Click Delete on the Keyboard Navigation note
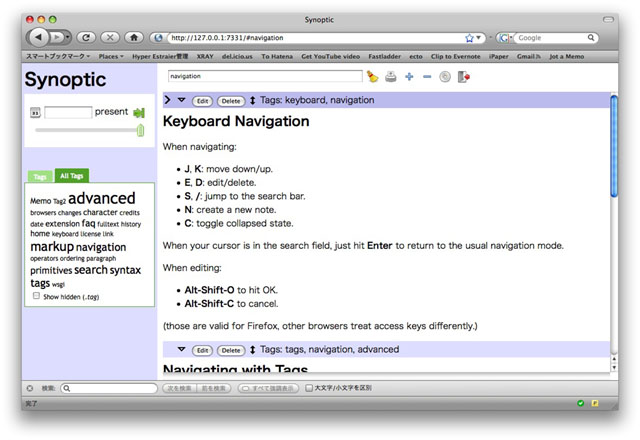 click(x=231, y=101)
